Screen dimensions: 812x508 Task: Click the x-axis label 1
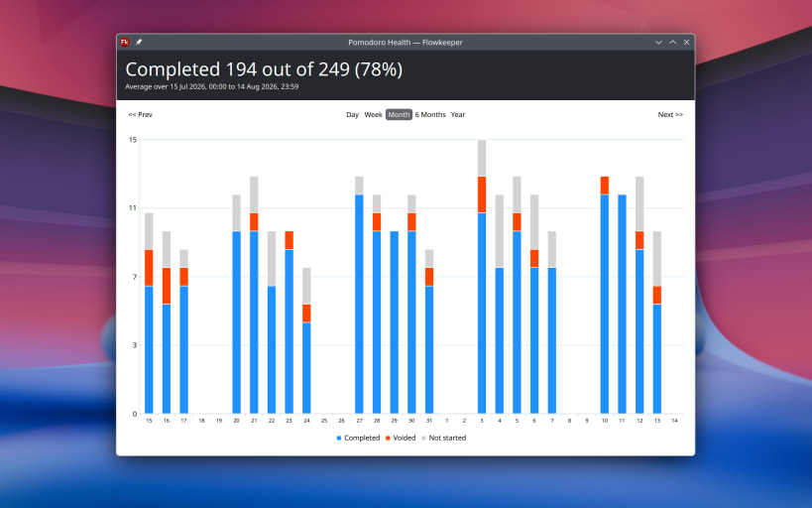pyautogui.click(x=447, y=421)
